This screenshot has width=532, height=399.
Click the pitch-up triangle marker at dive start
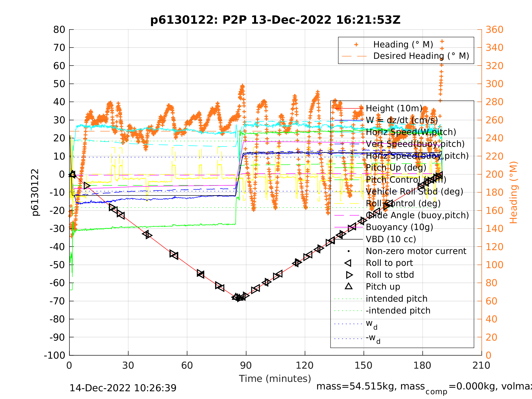tap(72, 174)
